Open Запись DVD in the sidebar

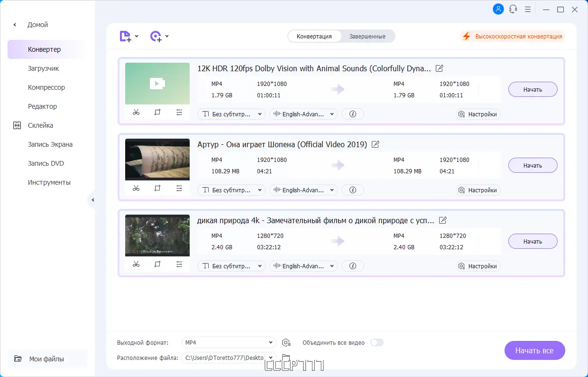[46, 163]
